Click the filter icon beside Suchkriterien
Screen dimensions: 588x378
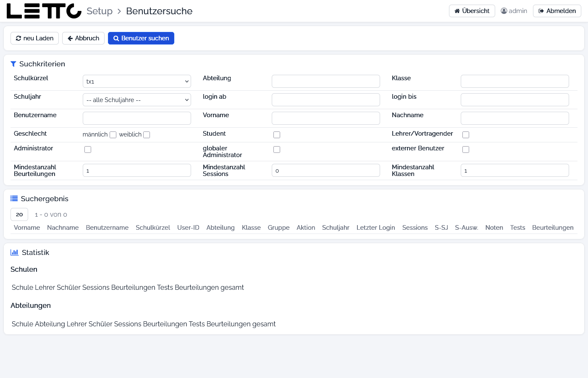13,64
